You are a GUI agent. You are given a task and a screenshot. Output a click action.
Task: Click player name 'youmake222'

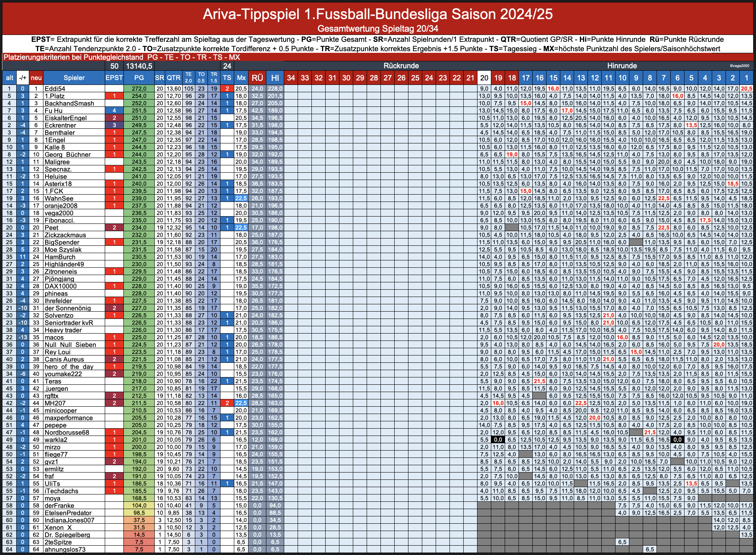tap(63, 374)
